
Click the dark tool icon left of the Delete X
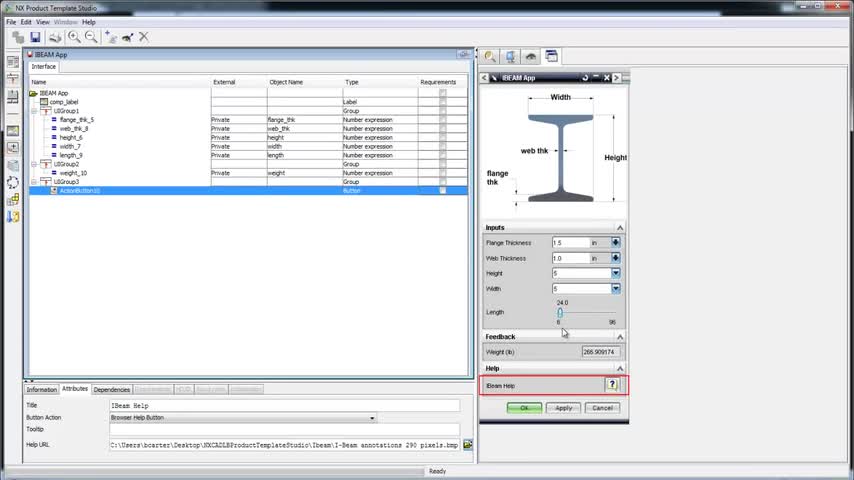127,37
